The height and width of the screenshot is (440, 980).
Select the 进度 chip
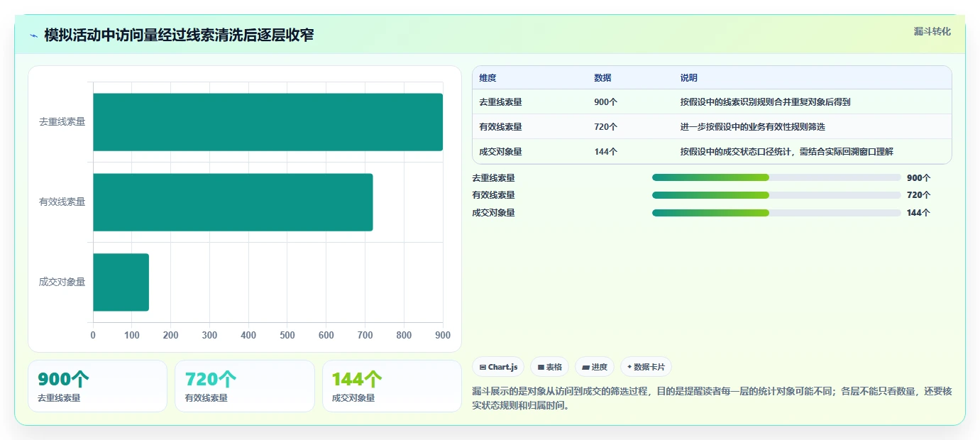[595, 367]
